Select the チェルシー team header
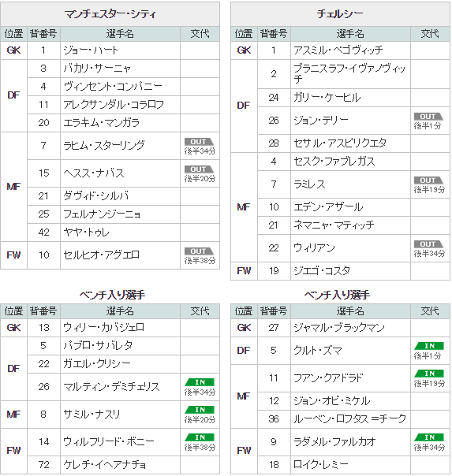The image size is (452, 476). click(x=340, y=14)
